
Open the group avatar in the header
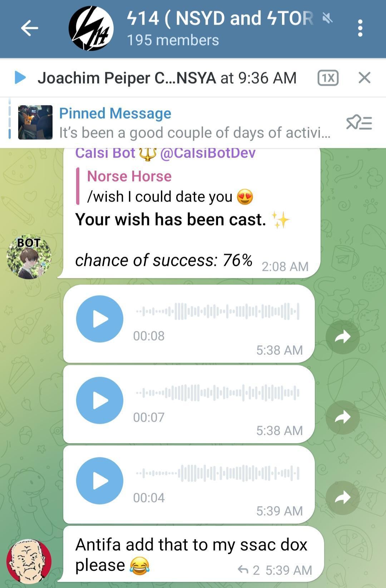tap(91, 28)
